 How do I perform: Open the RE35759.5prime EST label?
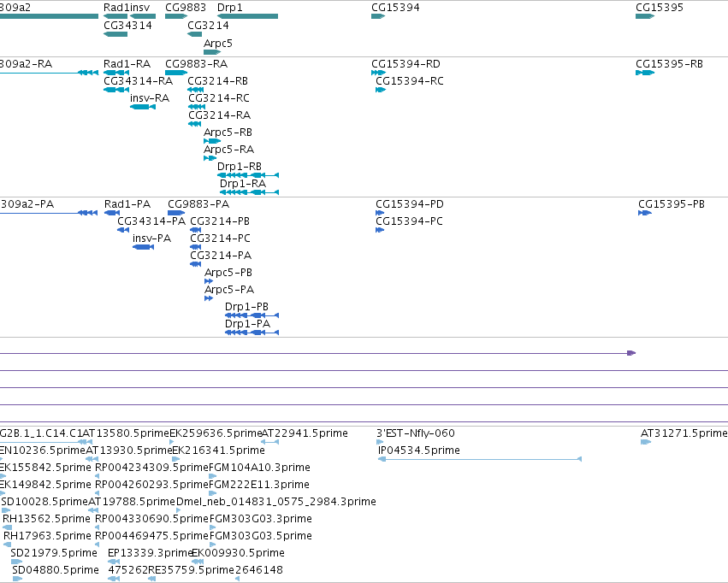tap(192, 570)
